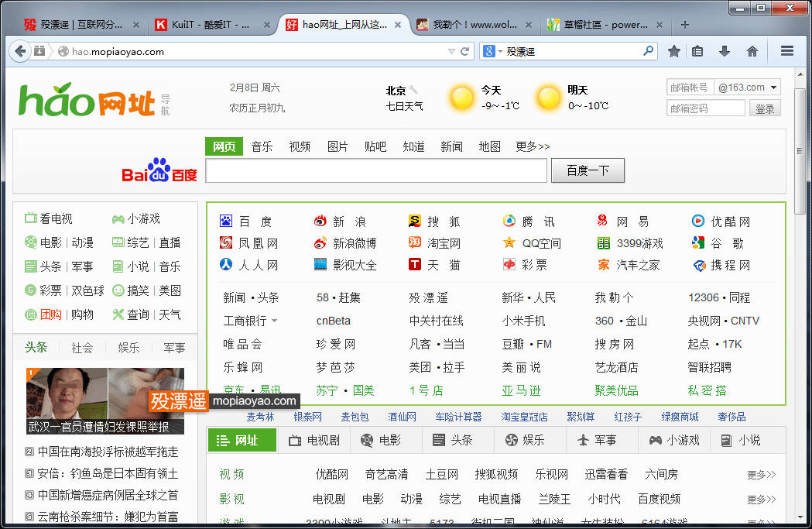The height and width of the screenshot is (529, 812).
Task: Click the 3399游戏 icon
Action: coord(603,243)
